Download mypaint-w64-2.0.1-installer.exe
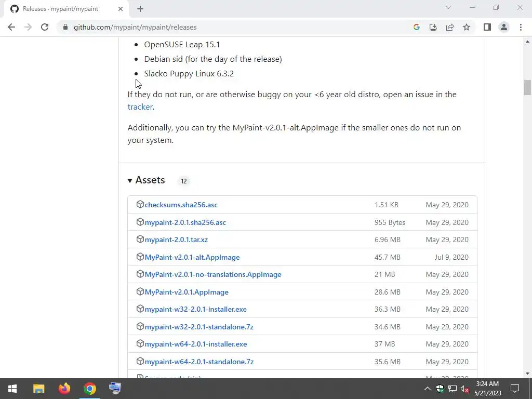The image size is (532, 399). pos(196,344)
